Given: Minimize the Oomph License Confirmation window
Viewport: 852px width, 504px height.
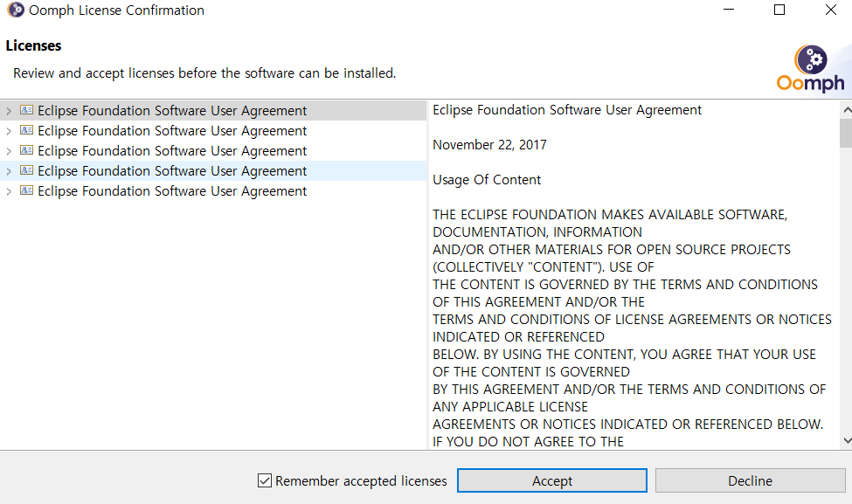Looking at the screenshot, I should [729, 10].
